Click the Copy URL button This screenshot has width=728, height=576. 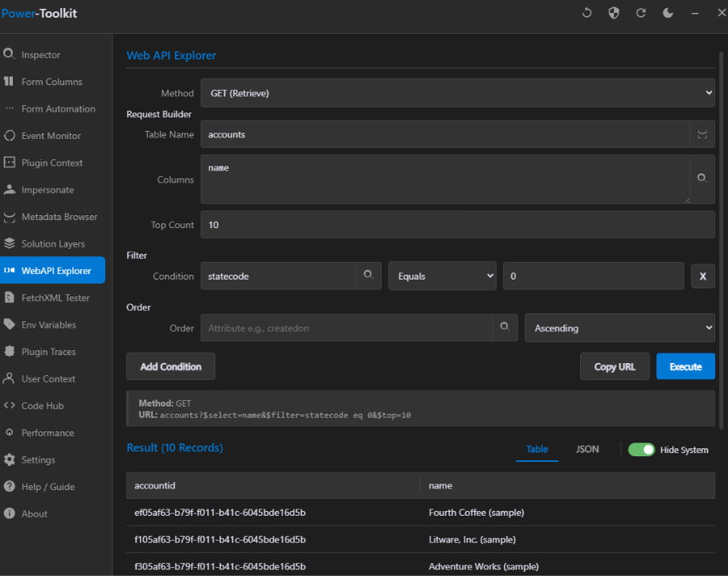point(615,366)
